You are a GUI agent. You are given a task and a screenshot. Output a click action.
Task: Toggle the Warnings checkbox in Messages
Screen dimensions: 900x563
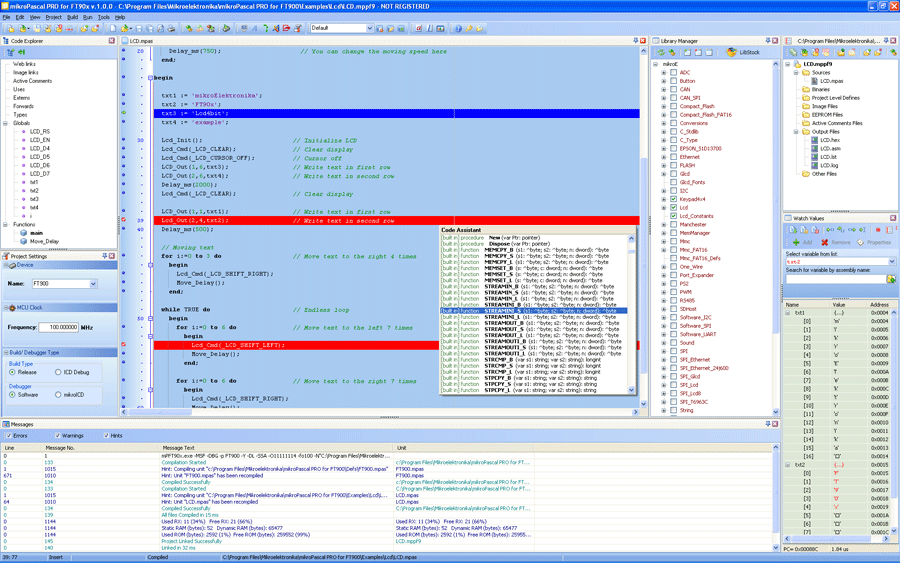pos(57,436)
